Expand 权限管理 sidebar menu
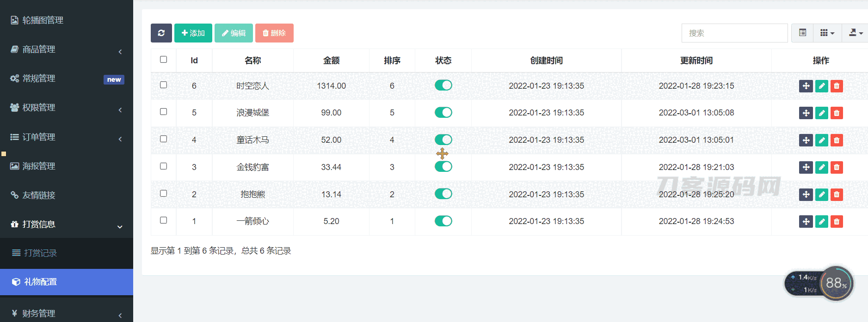This screenshot has height=322, width=868. [67, 108]
